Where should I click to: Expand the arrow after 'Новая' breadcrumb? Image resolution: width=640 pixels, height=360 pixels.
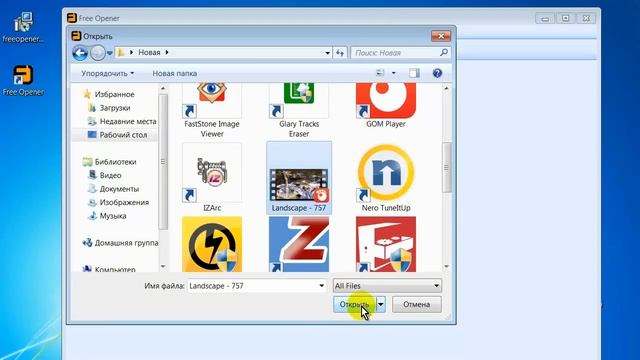point(167,52)
